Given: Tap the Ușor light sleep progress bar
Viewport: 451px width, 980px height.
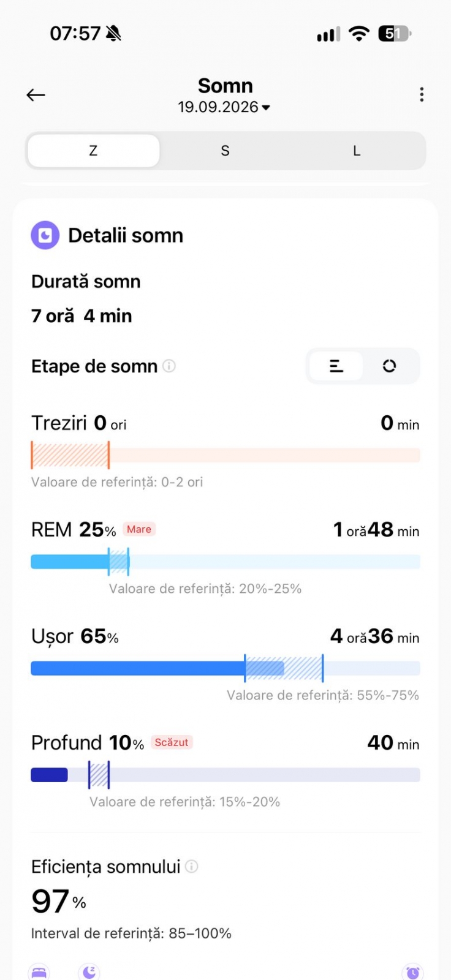Looking at the screenshot, I should [x=225, y=668].
